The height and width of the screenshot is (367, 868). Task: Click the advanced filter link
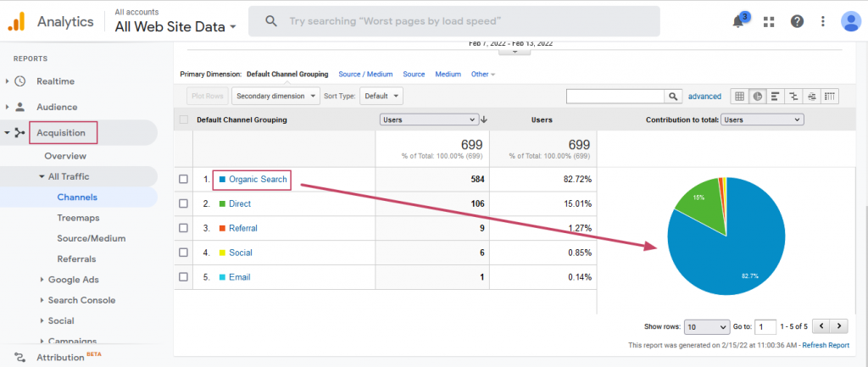click(704, 97)
